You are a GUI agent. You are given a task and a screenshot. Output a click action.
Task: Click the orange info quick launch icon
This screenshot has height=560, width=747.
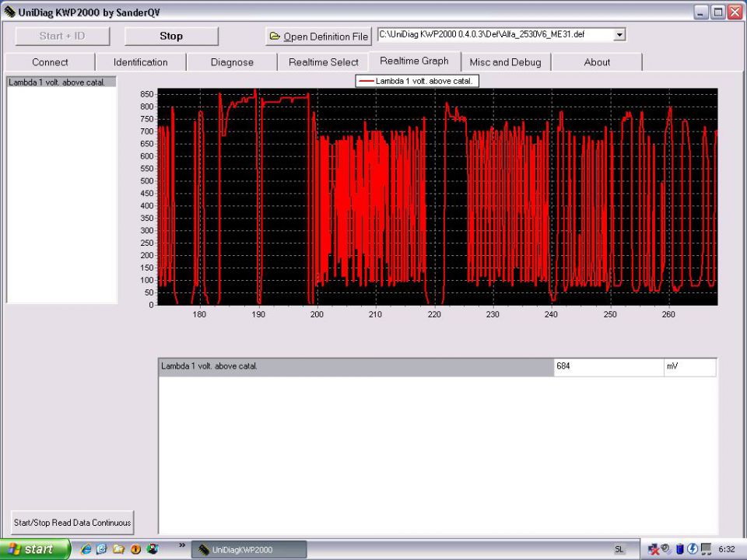[x=135, y=550]
